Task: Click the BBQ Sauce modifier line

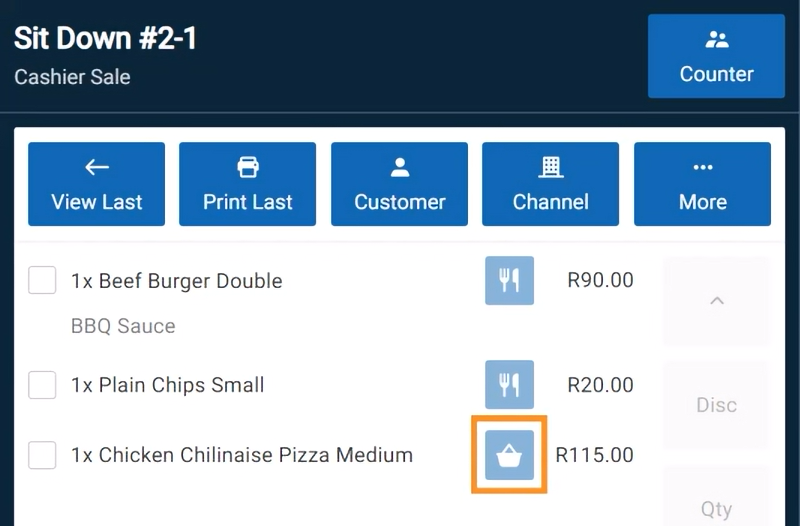Action: coord(123,326)
